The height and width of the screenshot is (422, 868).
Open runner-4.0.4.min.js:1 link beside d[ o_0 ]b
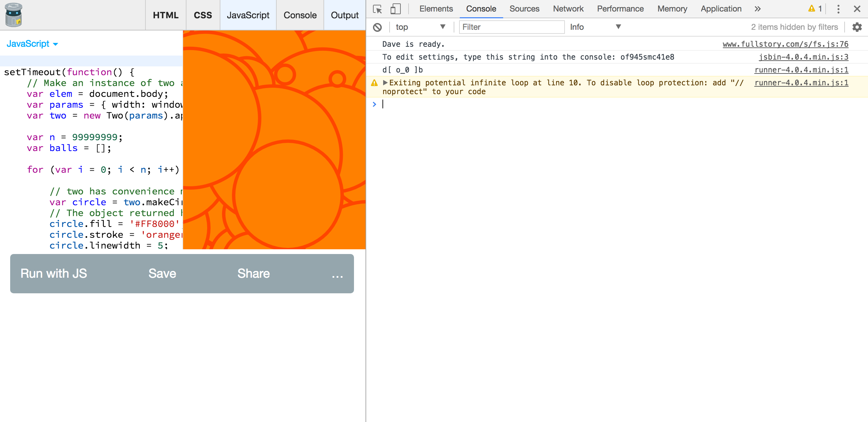tap(801, 70)
